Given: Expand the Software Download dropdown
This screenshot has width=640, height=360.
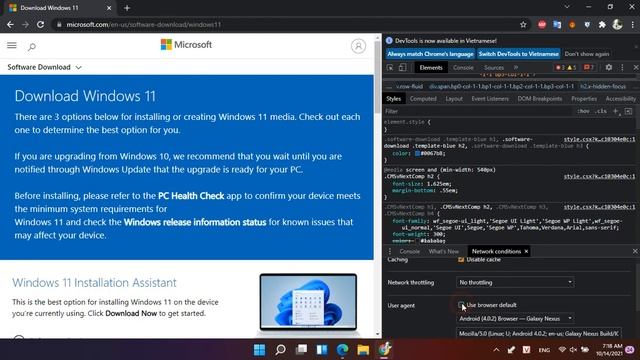Looking at the screenshot, I should 44,67.
